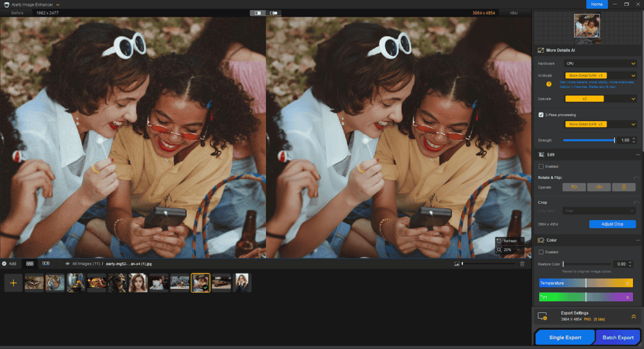Open the Upscale x2 dropdown
Screen dimensions: 644x349
[600, 99]
